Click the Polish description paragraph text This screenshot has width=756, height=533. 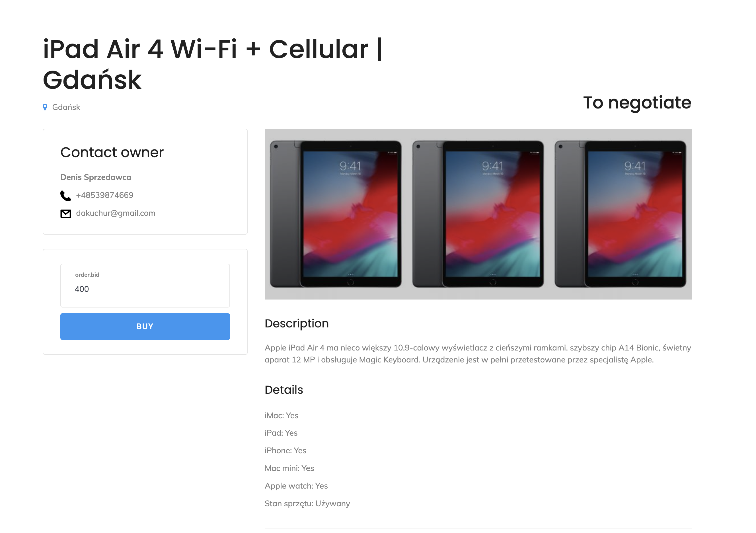click(x=478, y=354)
